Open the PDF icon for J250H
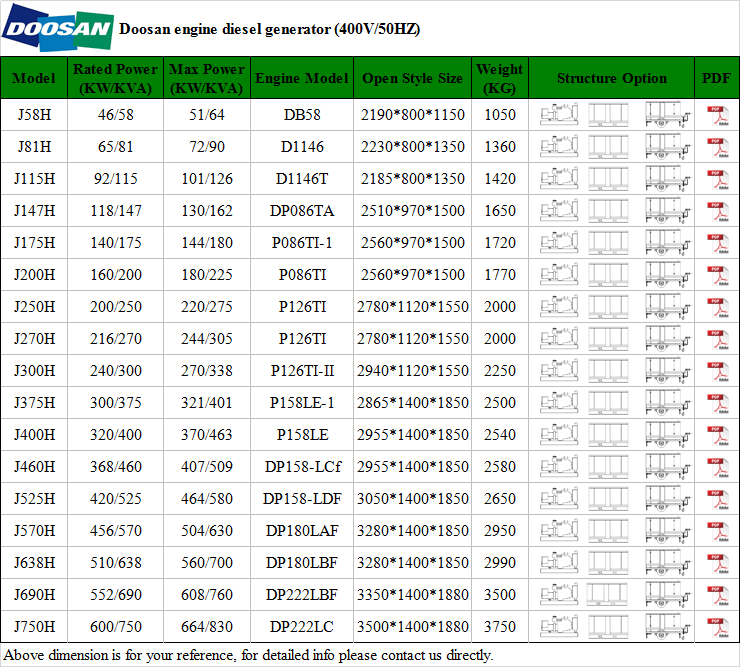742x668 pixels. [x=718, y=308]
